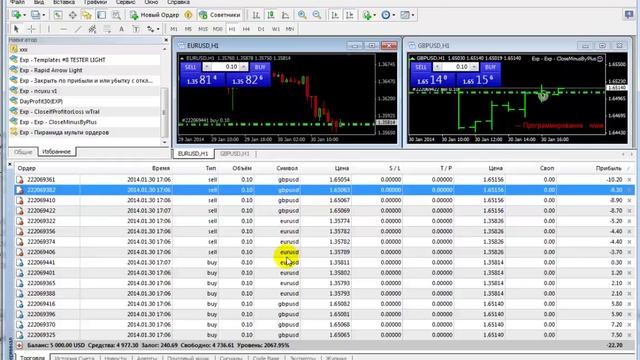Switch chart to bar chart icon
640x360 pixels.
click(x=256, y=15)
